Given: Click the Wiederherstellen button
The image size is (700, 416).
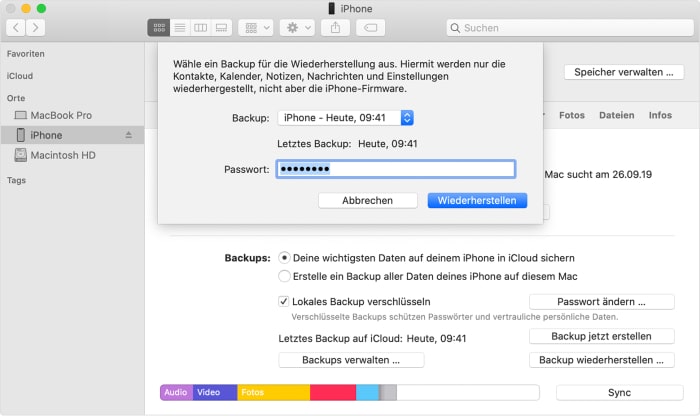Looking at the screenshot, I should (x=477, y=200).
